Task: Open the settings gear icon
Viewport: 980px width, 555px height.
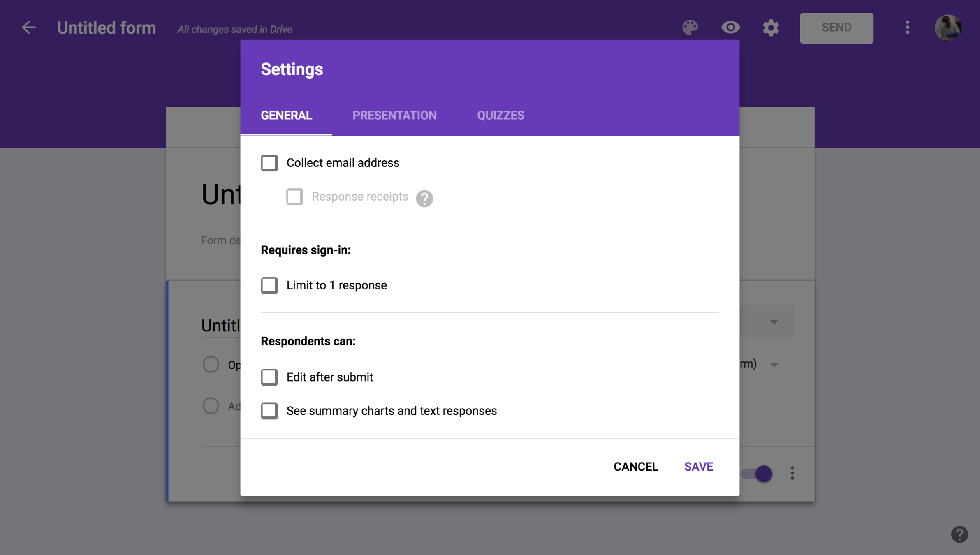Action: (x=771, y=28)
